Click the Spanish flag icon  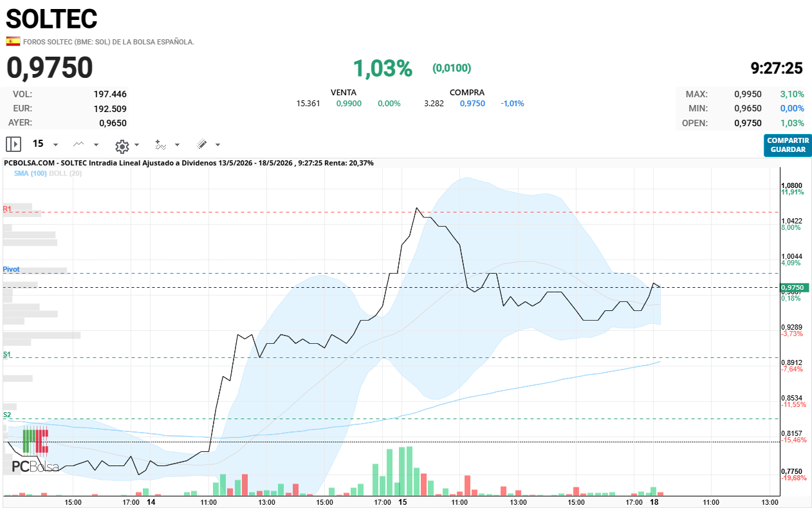[x=13, y=41]
